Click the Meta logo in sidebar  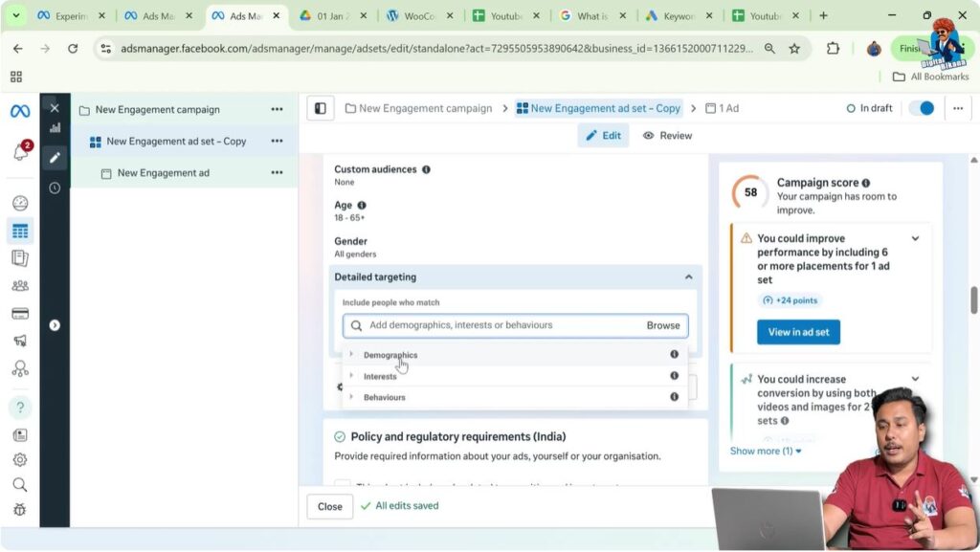click(x=18, y=111)
